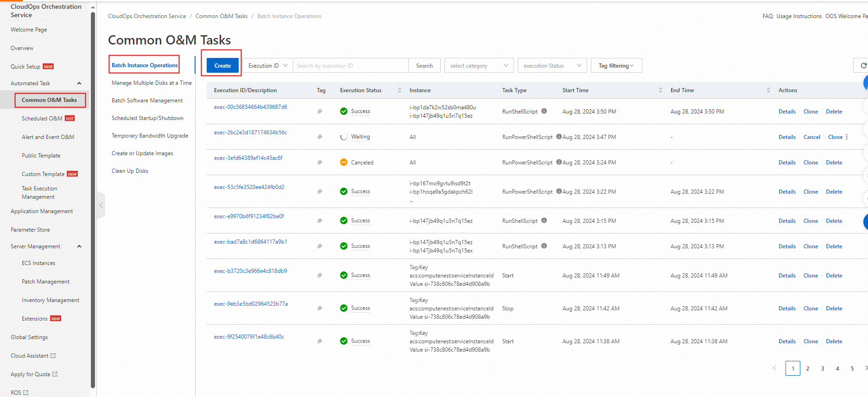This screenshot has width=868, height=397.
Task: Click info icon beside RunPowerShellScript at 3:22 PM
Action: tap(559, 191)
